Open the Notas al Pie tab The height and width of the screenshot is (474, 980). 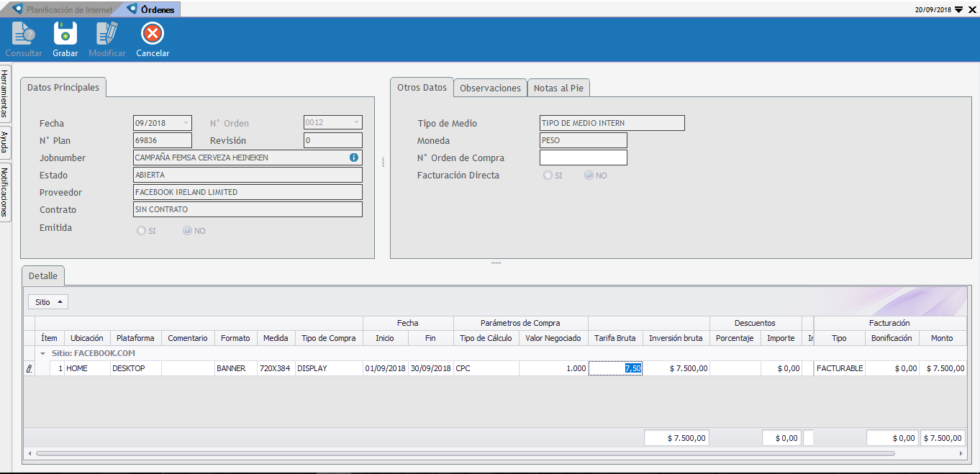point(558,88)
